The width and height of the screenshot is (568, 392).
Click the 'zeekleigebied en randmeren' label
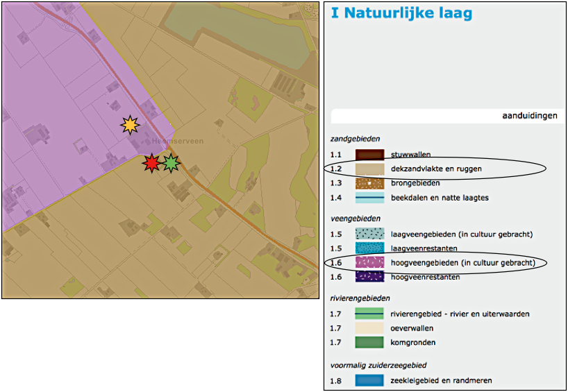441,380
